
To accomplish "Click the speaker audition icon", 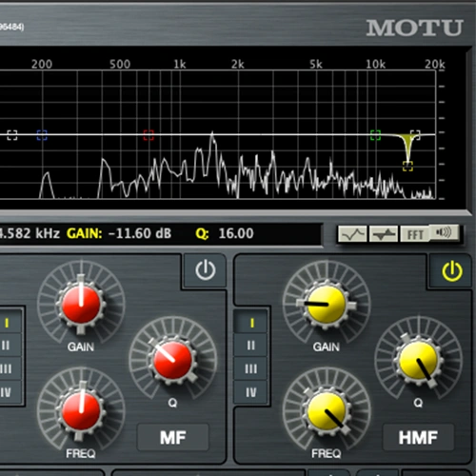I will [444, 233].
